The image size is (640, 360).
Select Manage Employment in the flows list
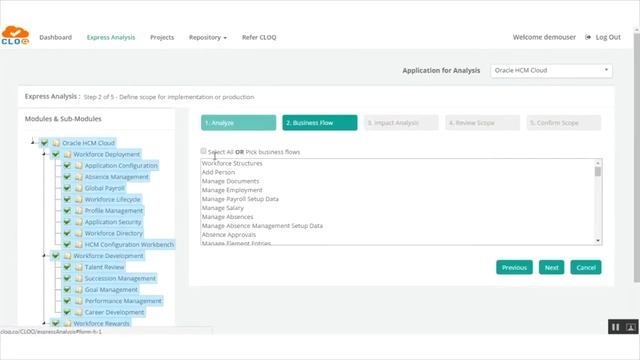[232, 190]
